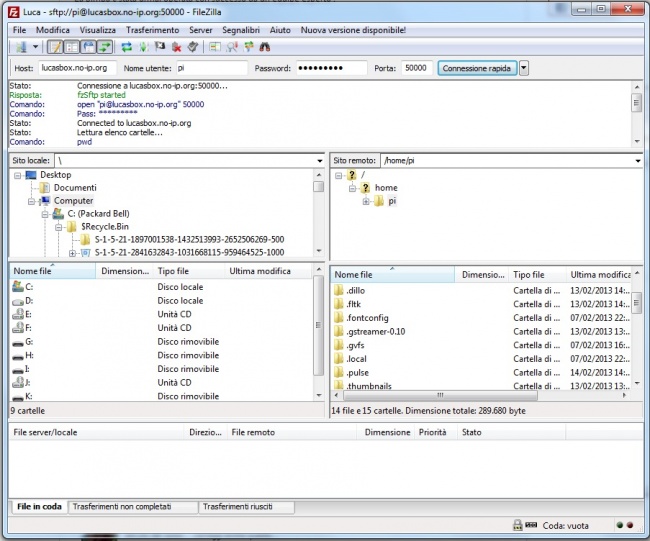The image size is (650, 541).
Task: Open the Segnalibri menu
Action: [241, 30]
